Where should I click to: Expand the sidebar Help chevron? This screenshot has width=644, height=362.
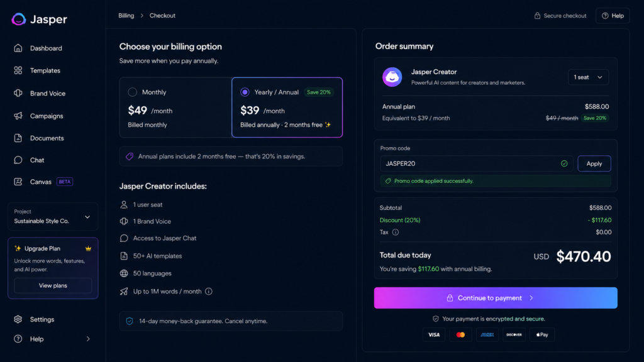pyautogui.click(x=88, y=339)
